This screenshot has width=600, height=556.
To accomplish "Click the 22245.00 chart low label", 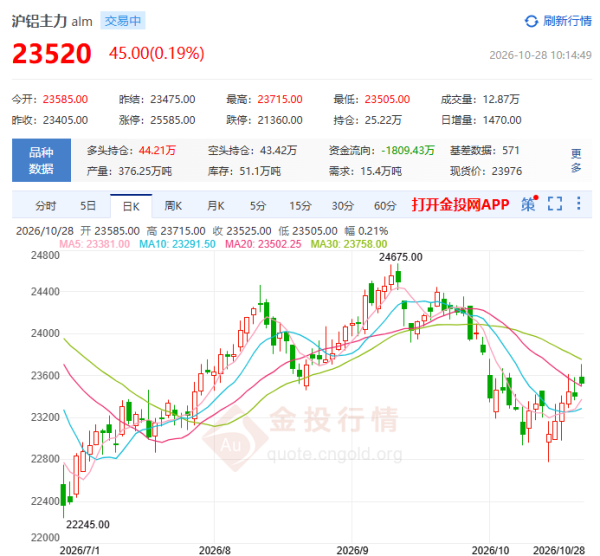I will (88, 524).
